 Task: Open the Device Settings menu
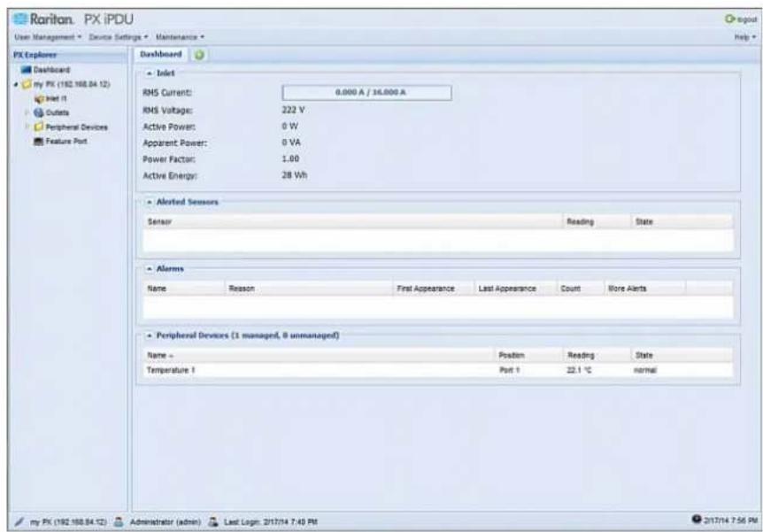[119, 37]
